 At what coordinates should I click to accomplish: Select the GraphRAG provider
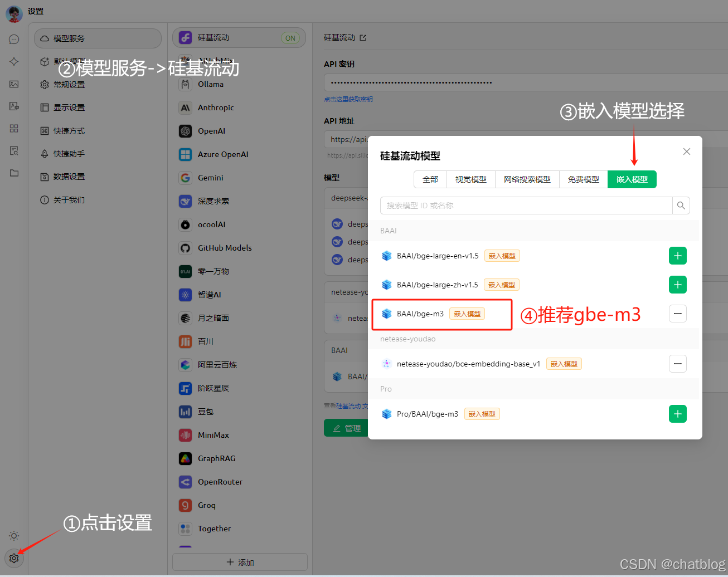click(239, 458)
